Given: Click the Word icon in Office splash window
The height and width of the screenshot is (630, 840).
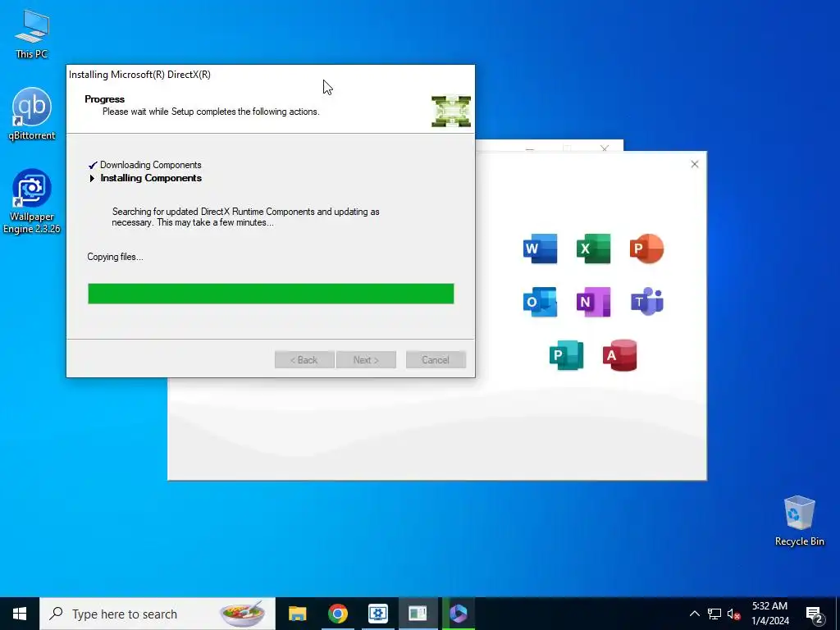Looking at the screenshot, I should tap(540, 249).
